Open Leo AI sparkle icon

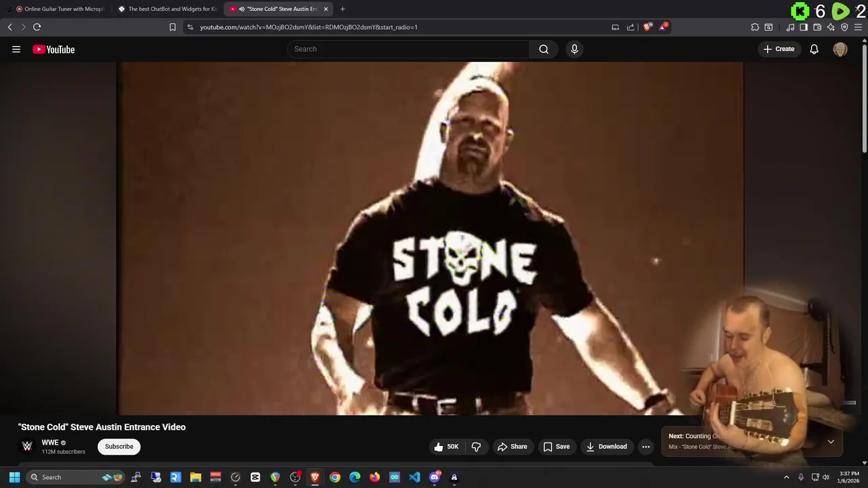click(x=831, y=27)
